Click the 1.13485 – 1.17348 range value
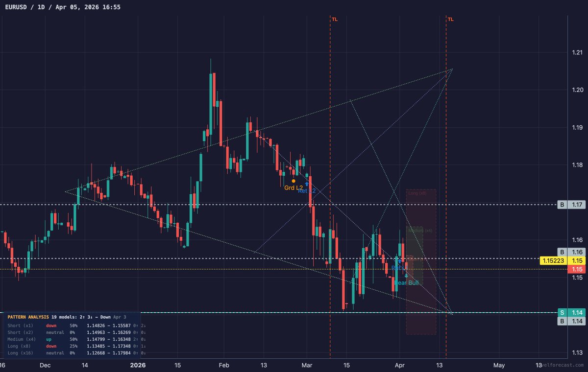The height and width of the screenshot is (372, 588). (108, 346)
